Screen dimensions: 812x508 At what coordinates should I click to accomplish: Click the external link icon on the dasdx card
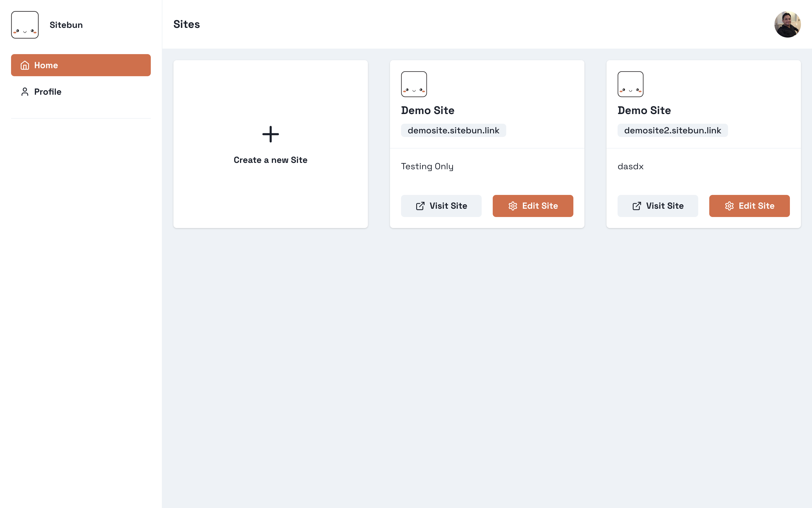[x=637, y=206]
